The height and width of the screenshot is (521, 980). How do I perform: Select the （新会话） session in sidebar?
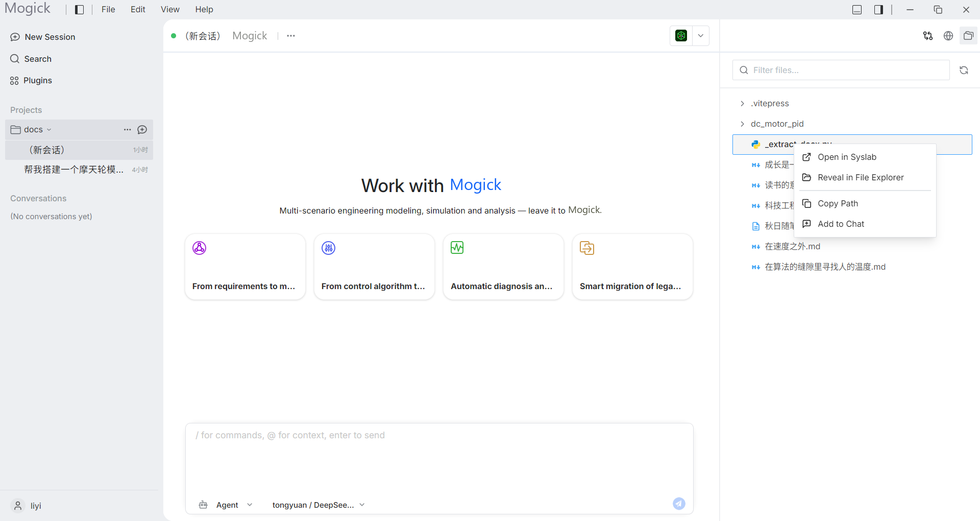[79, 150]
